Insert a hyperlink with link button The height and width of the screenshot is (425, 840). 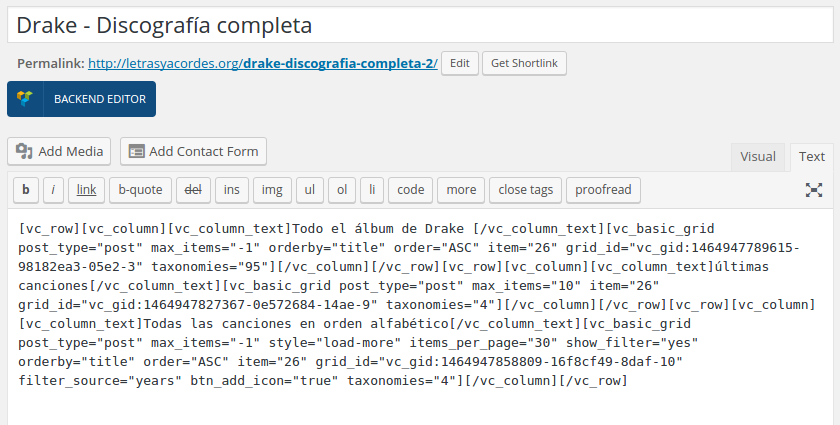(86, 190)
